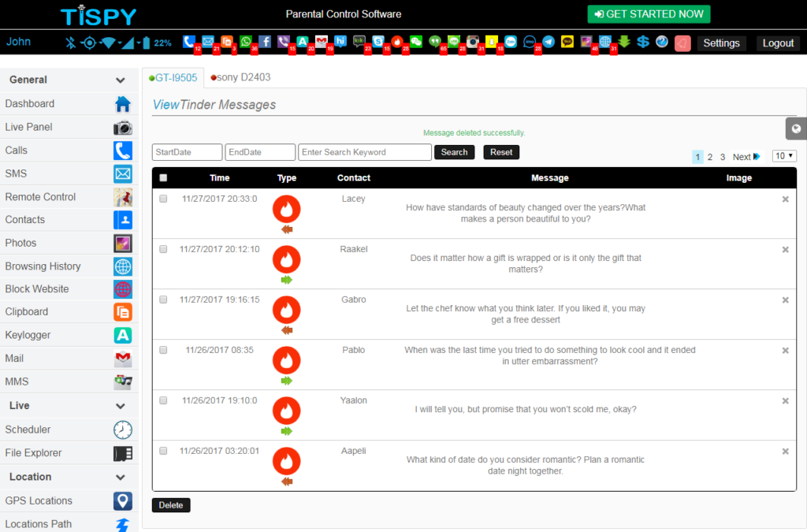
Task: Switch to the sony D2403 device tab
Action: (x=241, y=77)
